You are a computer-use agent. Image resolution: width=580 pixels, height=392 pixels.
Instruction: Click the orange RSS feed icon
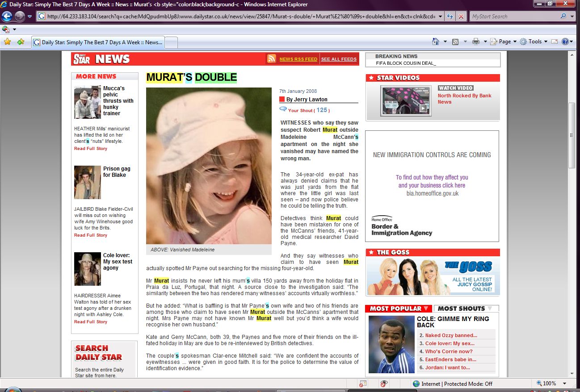(272, 59)
